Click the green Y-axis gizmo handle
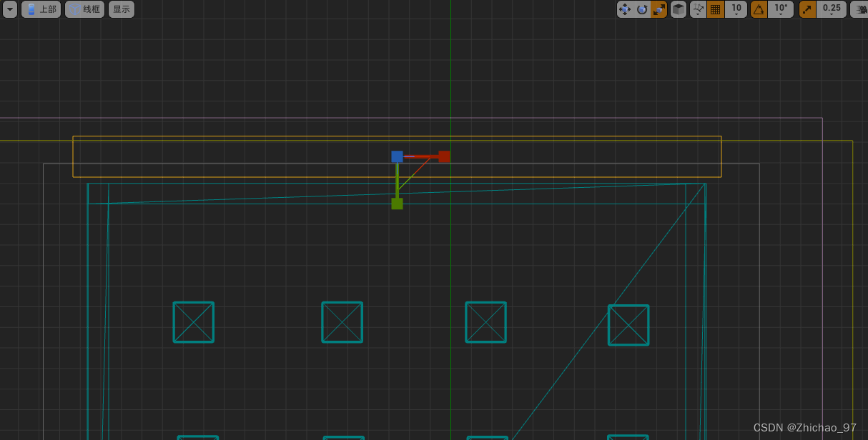Screen dimensions: 868x440 pos(397,204)
